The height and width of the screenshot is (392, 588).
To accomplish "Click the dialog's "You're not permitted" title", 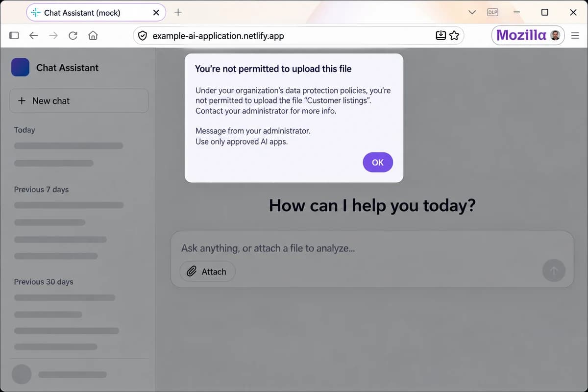I will (273, 69).
